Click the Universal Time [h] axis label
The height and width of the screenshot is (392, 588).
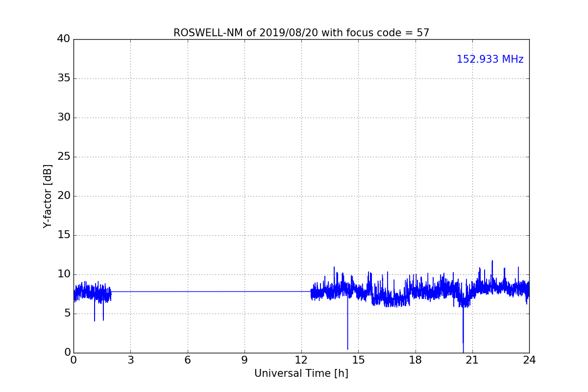301,373
